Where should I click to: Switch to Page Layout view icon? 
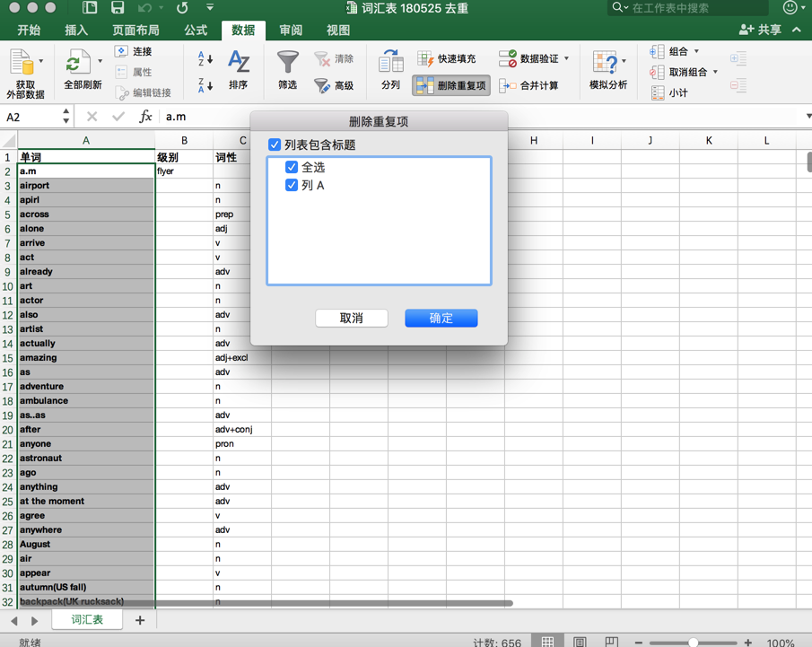(580, 642)
